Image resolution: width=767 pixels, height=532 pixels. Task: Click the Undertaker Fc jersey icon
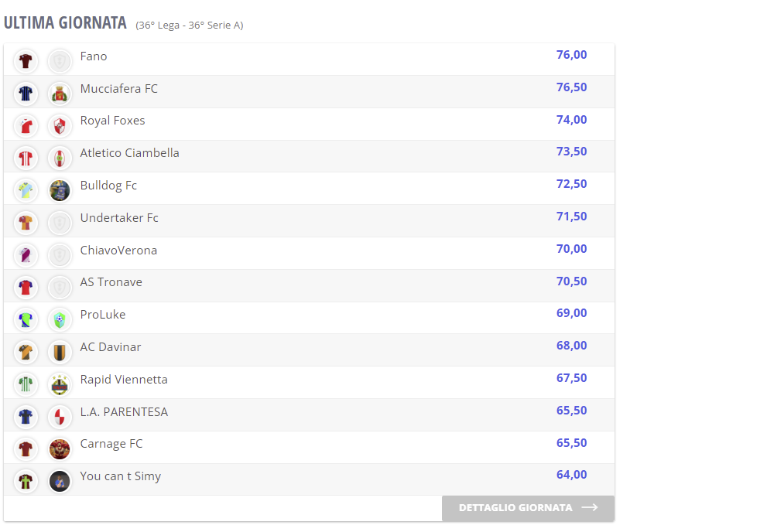click(x=26, y=223)
